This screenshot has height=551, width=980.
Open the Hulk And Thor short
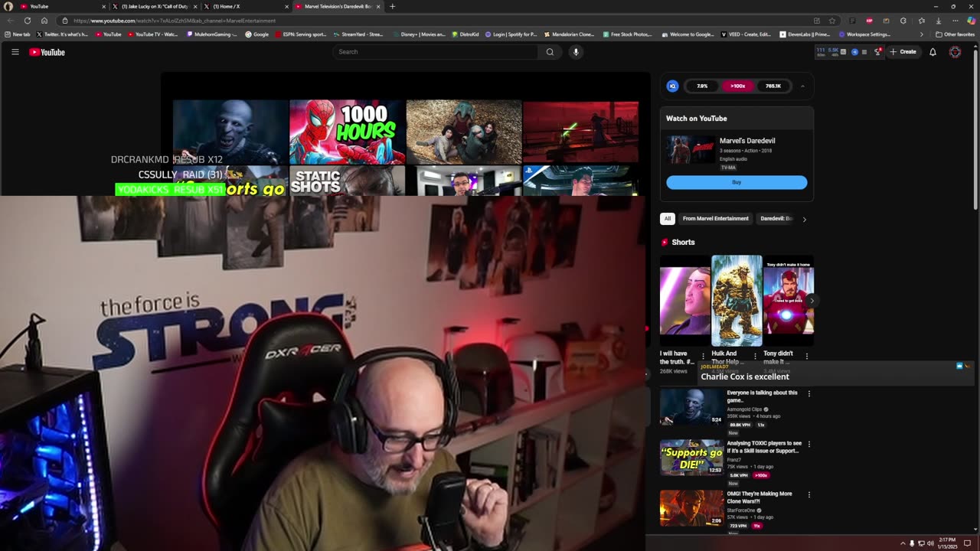737,301
